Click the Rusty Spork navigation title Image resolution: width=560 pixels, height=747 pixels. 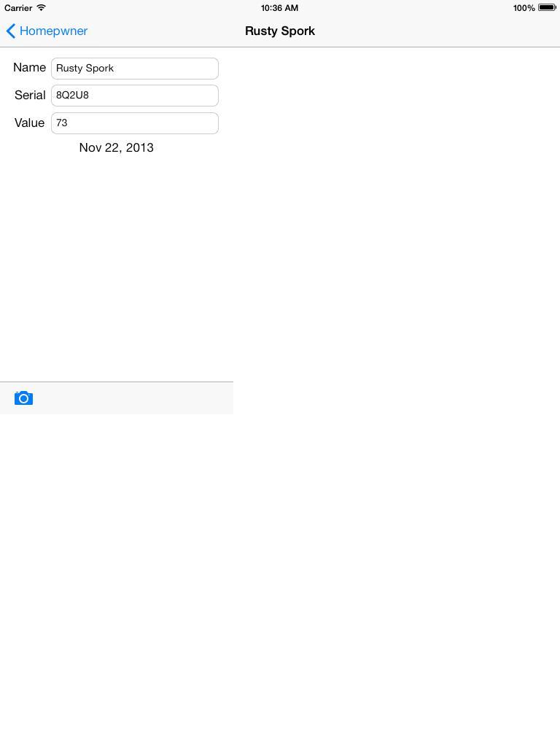point(280,31)
